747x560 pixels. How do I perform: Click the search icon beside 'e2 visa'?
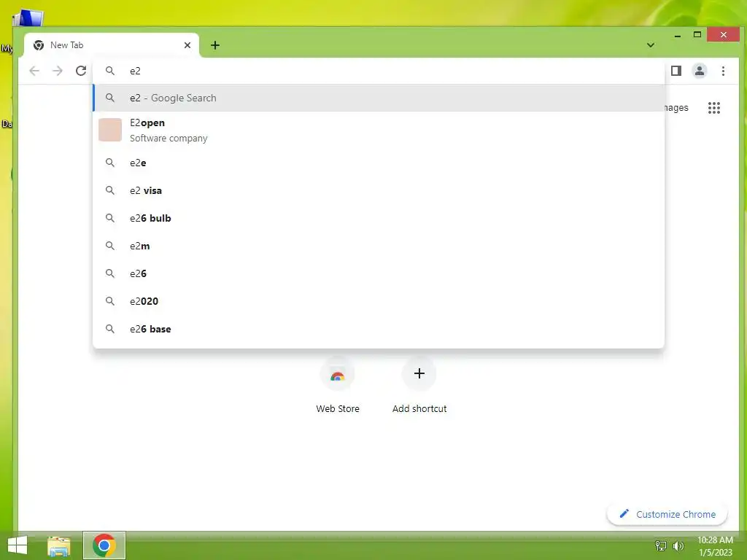click(x=110, y=190)
